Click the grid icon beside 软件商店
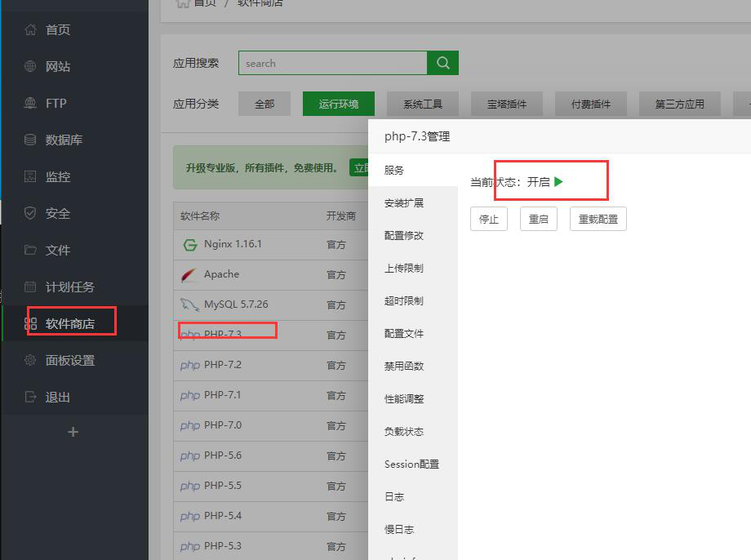The width and height of the screenshot is (751, 560). tap(30, 324)
